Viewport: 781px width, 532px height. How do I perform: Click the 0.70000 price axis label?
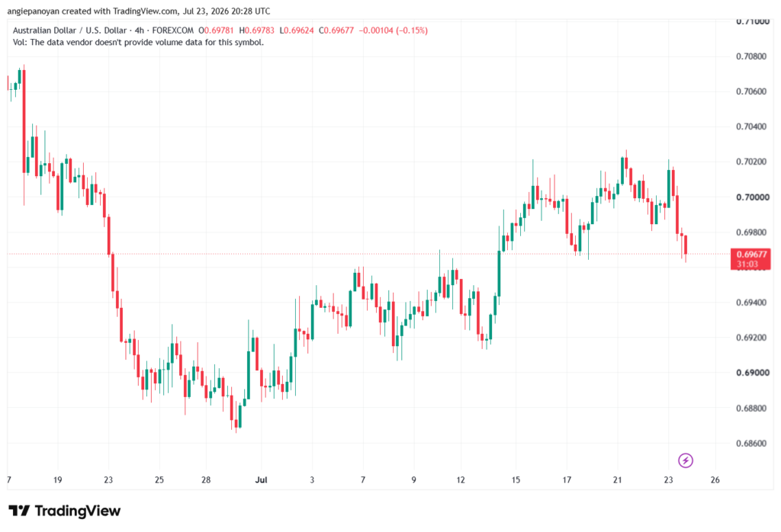click(753, 197)
